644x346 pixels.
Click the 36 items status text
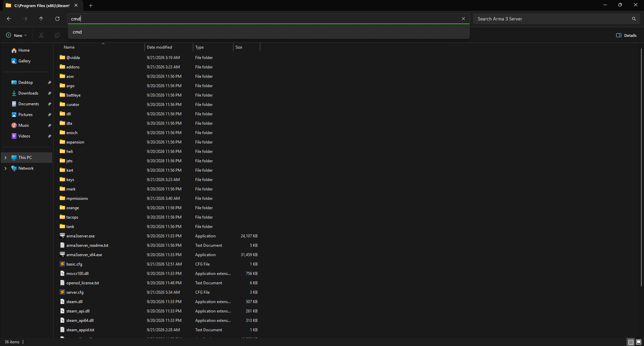12,342
